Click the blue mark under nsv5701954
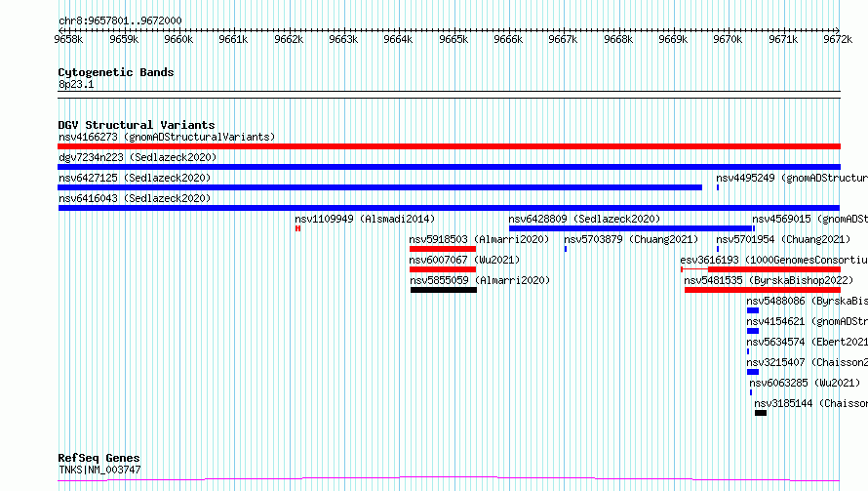Image resolution: width=868 pixels, height=491 pixels. point(718,249)
